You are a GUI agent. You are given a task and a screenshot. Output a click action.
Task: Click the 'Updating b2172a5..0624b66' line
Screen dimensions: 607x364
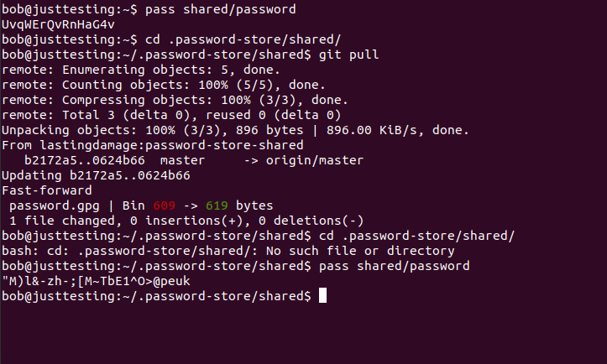pos(96,175)
